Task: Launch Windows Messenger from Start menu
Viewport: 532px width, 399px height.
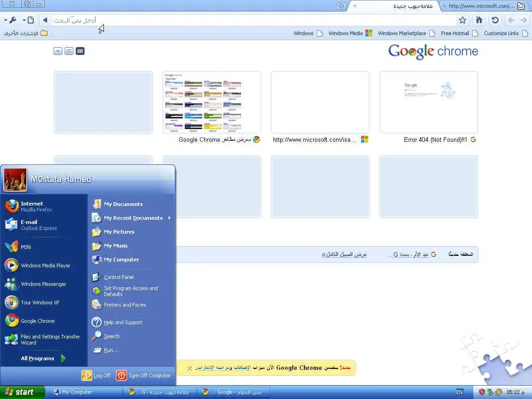Action: point(43,284)
